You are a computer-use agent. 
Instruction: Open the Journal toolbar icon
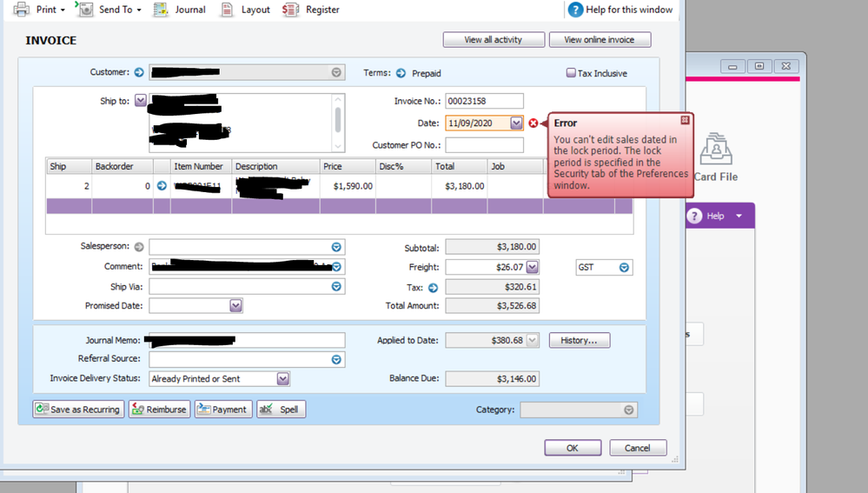[161, 10]
